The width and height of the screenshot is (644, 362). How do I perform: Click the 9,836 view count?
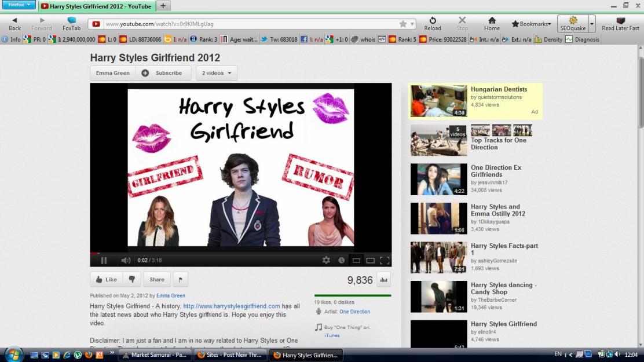coord(360,280)
